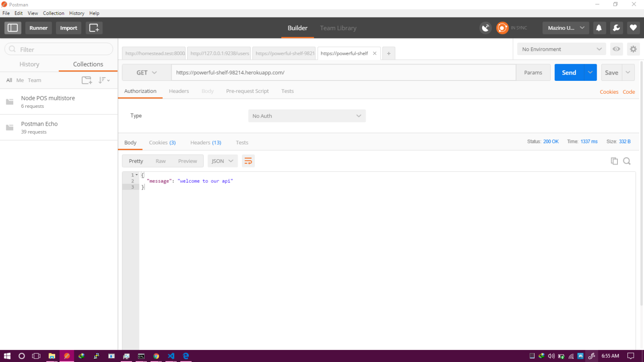Open the JSON response format dropdown
This screenshot has width=644, height=362.
tap(222, 161)
